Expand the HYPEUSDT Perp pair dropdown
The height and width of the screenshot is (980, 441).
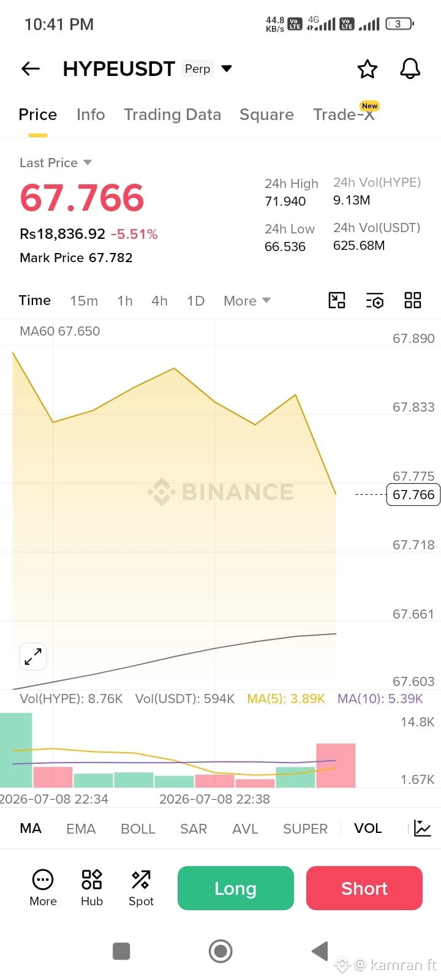pyautogui.click(x=227, y=69)
